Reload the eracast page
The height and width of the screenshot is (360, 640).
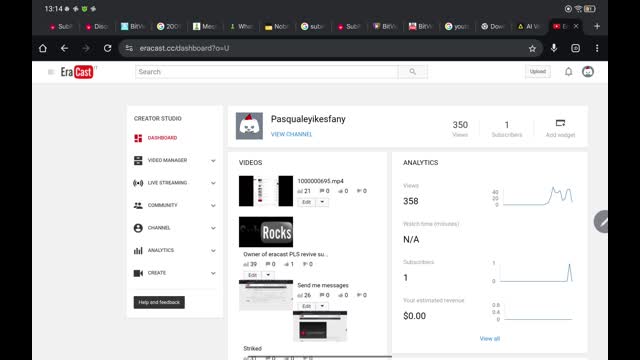[107, 48]
